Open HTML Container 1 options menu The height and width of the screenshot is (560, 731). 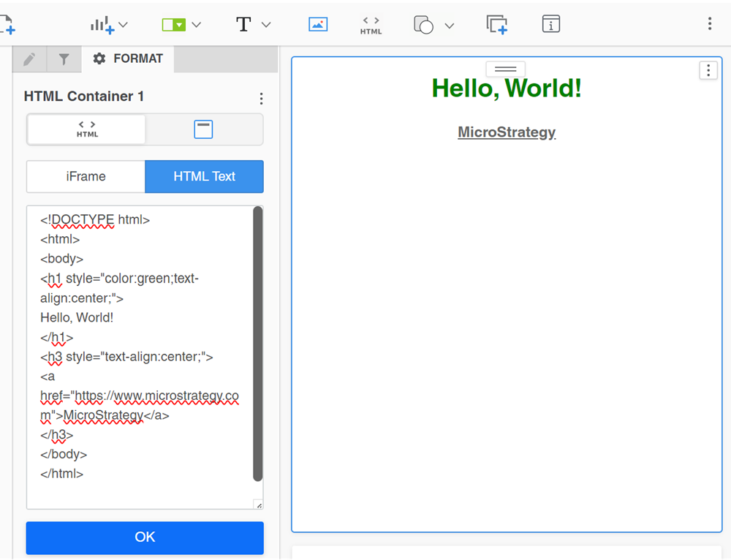(261, 99)
